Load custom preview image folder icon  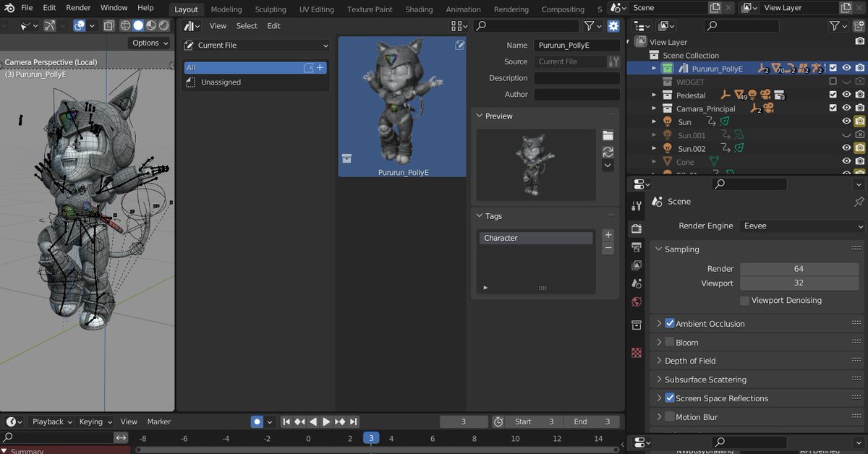click(x=608, y=136)
